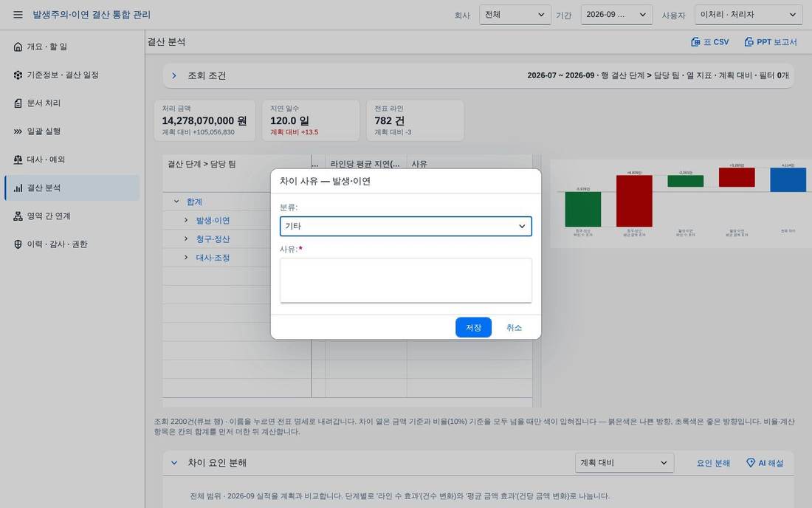Click 취소 to close the dialog
The image size is (812, 508).
(514, 327)
